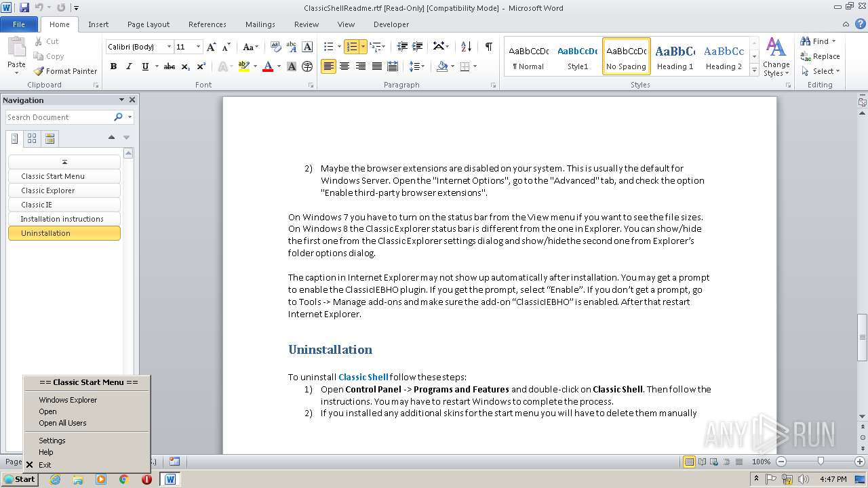Click Exit in the context menu
Viewport: 868px width, 488px height.
click(x=87, y=465)
